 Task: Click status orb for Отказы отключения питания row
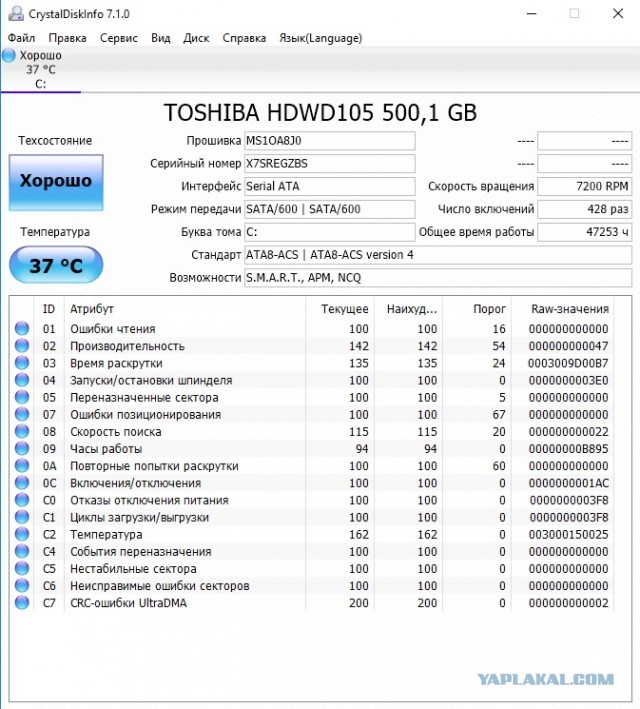click(x=22, y=500)
